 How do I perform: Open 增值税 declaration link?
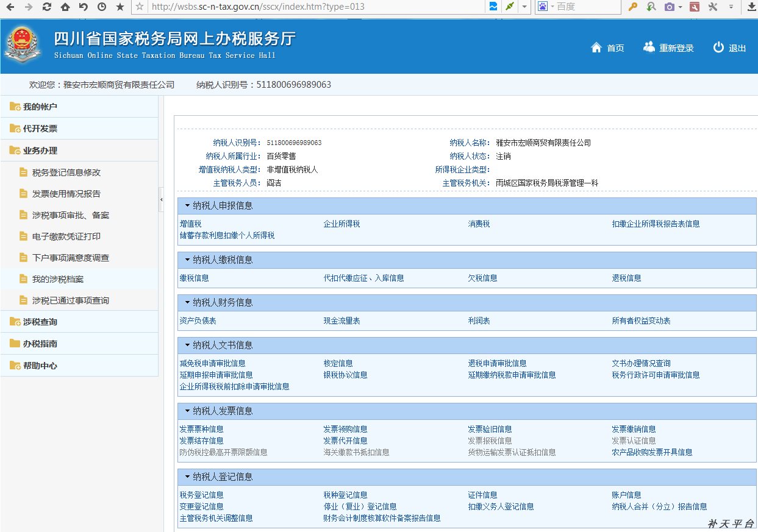tap(190, 224)
